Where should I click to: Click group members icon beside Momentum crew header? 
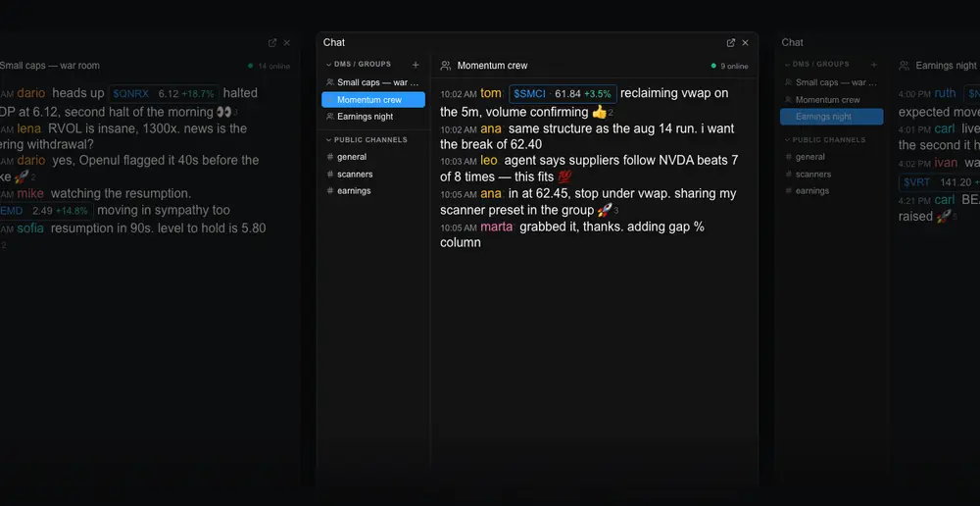(446, 66)
